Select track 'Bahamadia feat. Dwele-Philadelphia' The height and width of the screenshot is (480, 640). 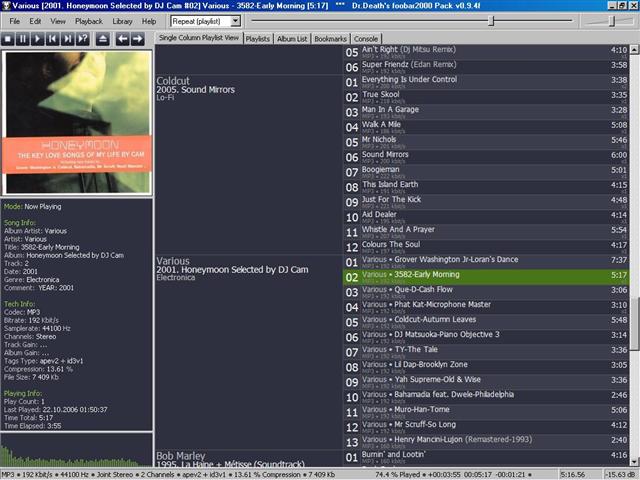point(486,397)
